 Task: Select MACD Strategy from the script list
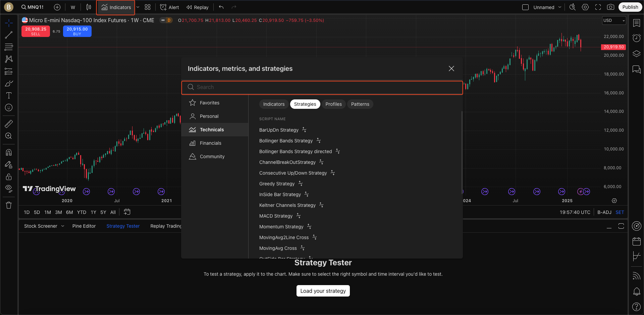click(x=276, y=216)
